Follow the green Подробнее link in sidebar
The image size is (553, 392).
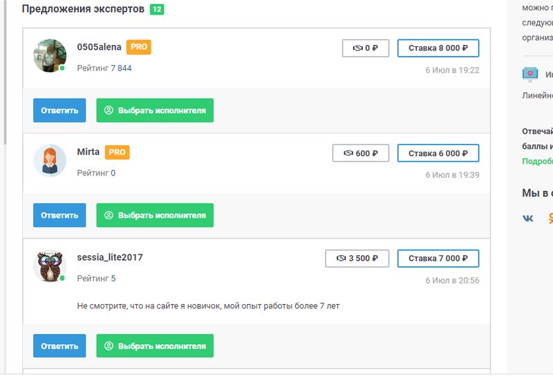(x=538, y=161)
